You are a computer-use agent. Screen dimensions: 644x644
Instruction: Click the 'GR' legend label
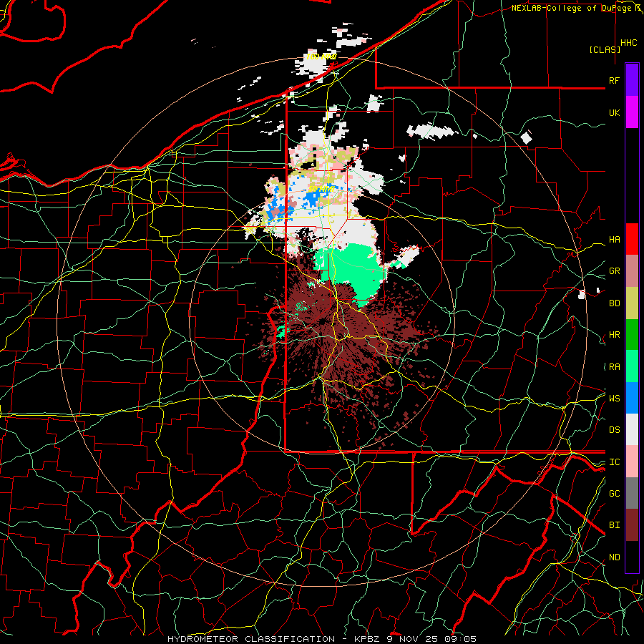(x=614, y=271)
